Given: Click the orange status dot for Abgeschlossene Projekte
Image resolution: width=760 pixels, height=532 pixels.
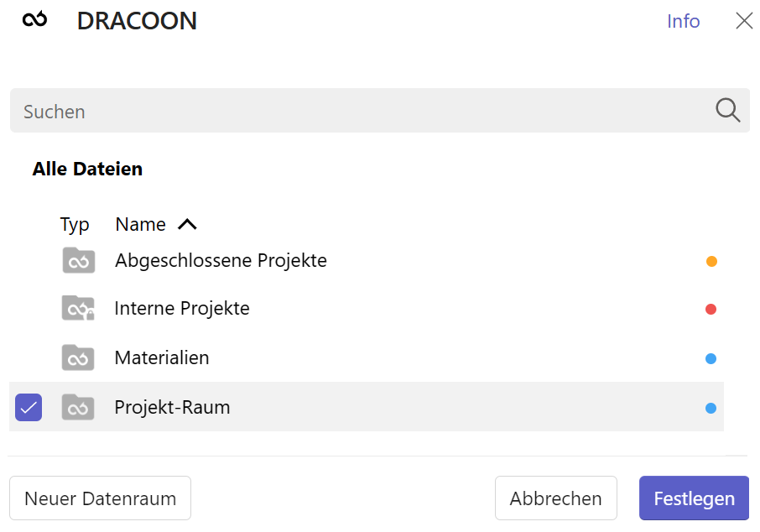Looking at the screenshot, I should click(711, 262).
